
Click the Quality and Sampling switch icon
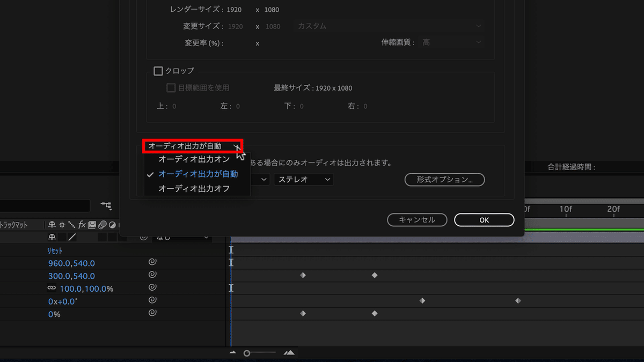click(x=72, y=224)
